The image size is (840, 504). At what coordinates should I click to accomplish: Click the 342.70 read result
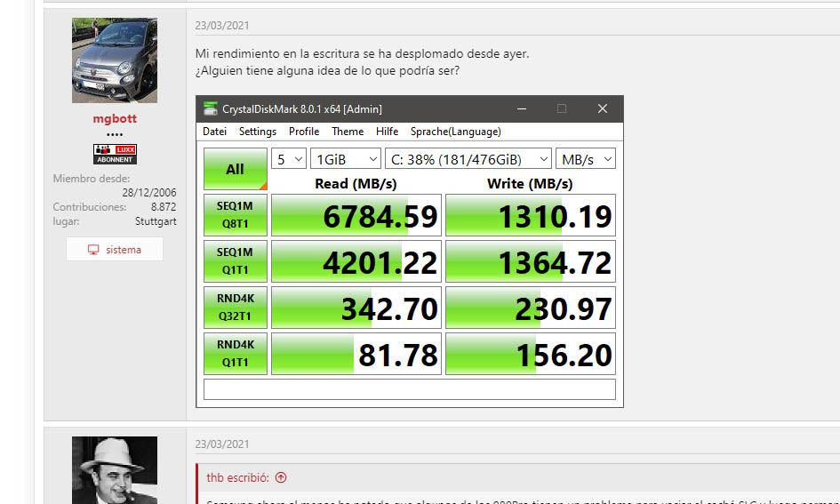coord(356,308)
